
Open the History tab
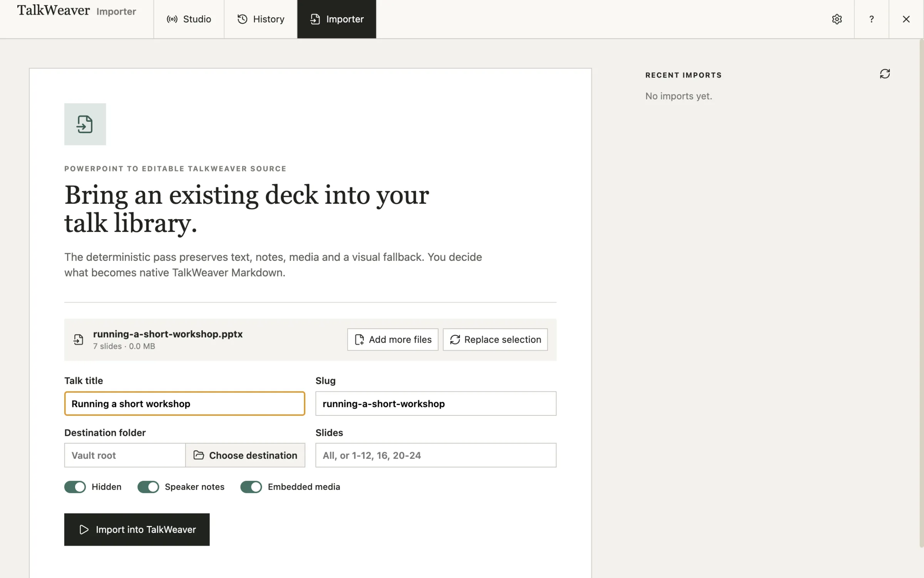pos(261,19)
